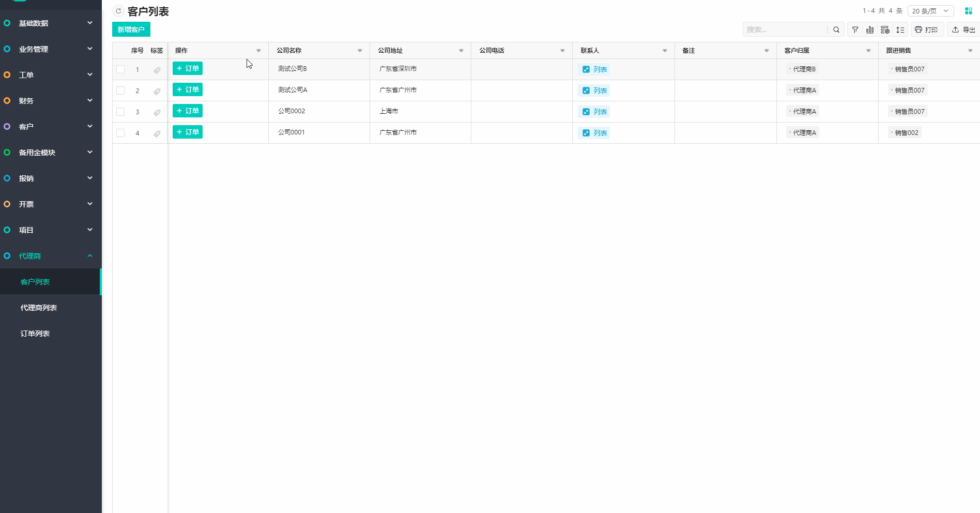The width and height of the screenshot is (980, 513).
Task: Click the 代理商B tag in 客户归属
Action: pyautogui.click(x=802, y=69)
